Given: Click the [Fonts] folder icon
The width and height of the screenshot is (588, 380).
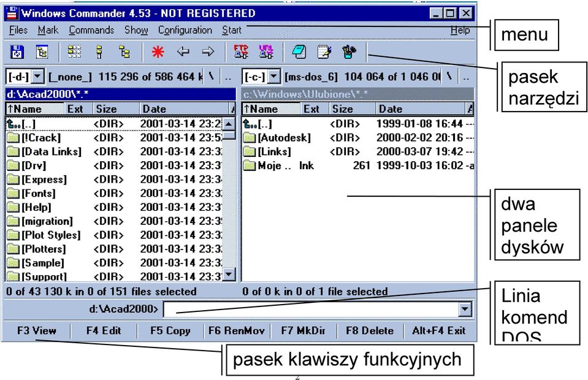Looking at the screenshot, I should (x=13, y=194).
